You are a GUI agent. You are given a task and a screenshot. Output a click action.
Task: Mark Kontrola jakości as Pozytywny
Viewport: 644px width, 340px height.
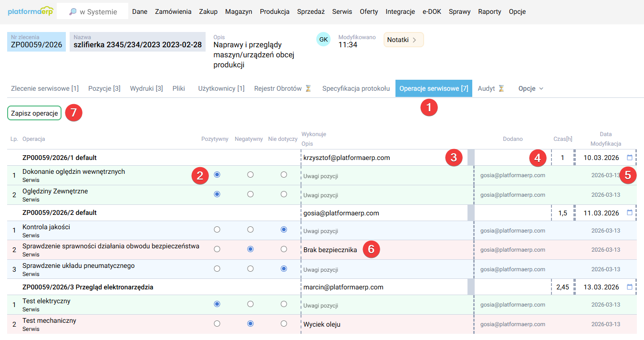coord(217,230)
